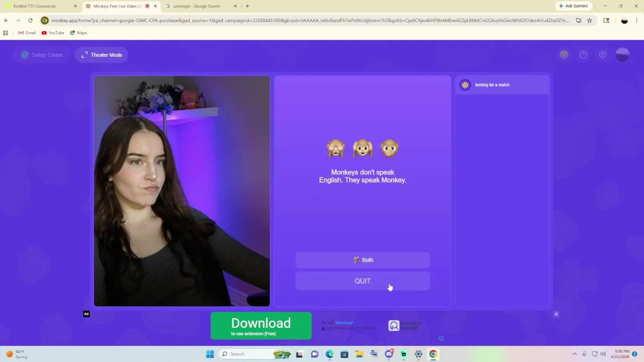Open the purple chat app in taskbar
This screenshot has height=362, width=644.
pos(314,354)
